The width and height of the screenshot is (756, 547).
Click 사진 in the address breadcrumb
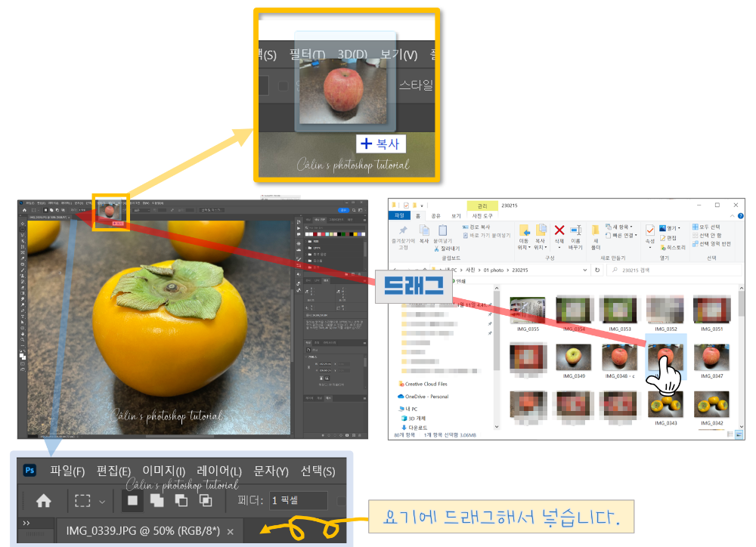(x=470, y=270)
